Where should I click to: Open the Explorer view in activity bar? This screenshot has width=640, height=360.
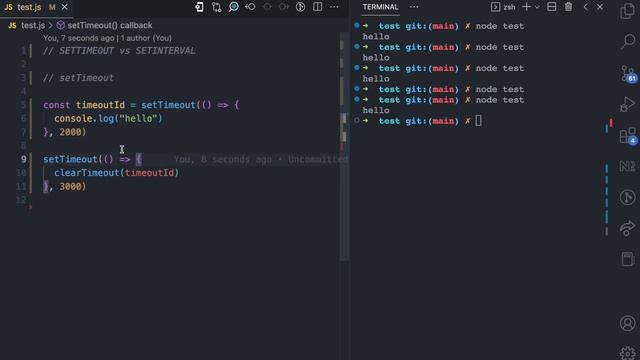(x=627, y=11)
